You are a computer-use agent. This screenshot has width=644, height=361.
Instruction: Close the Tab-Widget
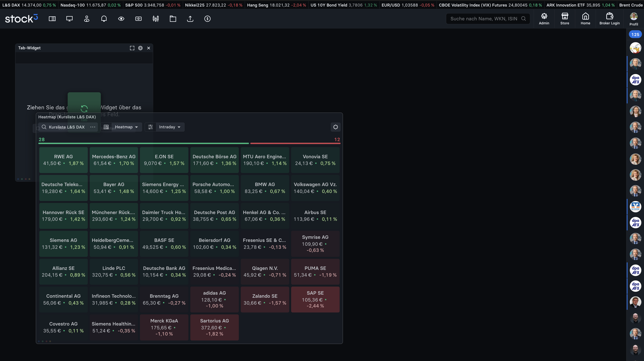coord(149,48)
